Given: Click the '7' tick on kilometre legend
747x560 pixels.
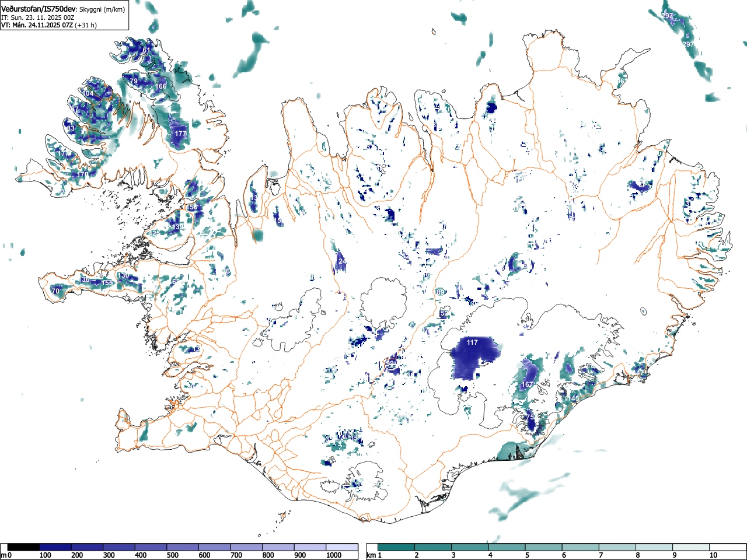Looking at the screenshot, I should 601,555.
